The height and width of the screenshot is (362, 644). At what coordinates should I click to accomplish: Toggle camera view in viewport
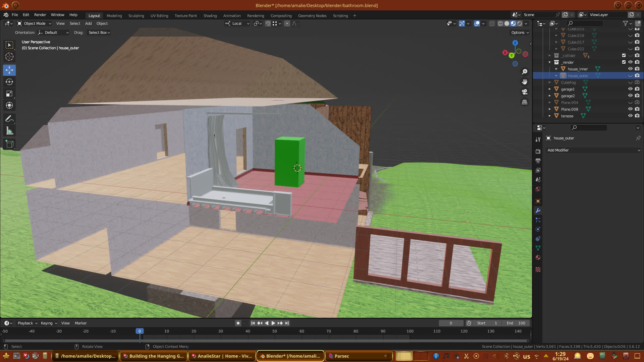pyautogui.click(x=525, y=92)
